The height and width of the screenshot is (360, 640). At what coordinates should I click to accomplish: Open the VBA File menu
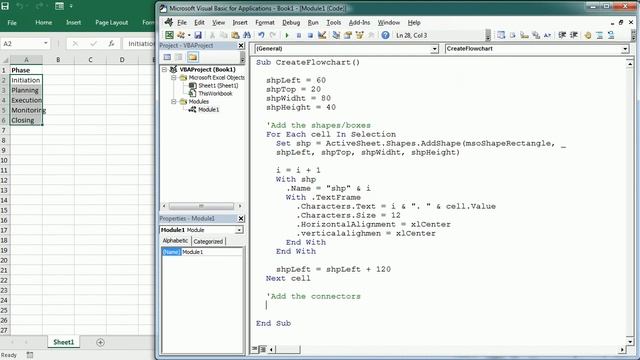[x=182, y=23]
